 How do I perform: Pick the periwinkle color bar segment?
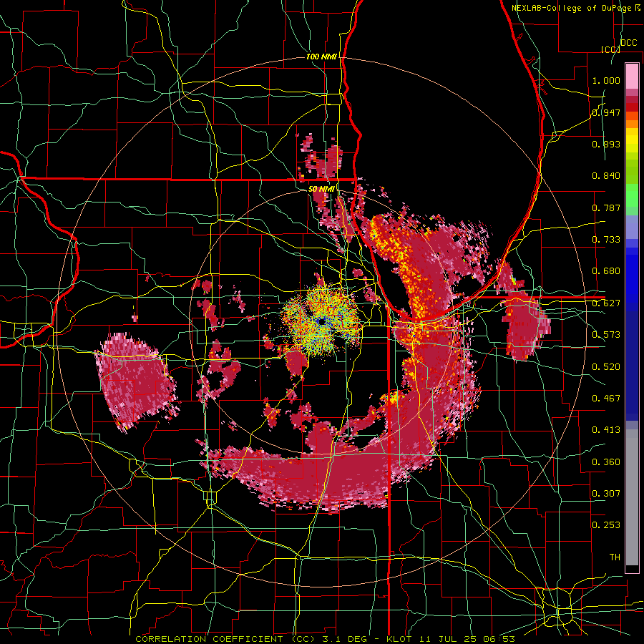pyautogui.click(x=632, y=227)
